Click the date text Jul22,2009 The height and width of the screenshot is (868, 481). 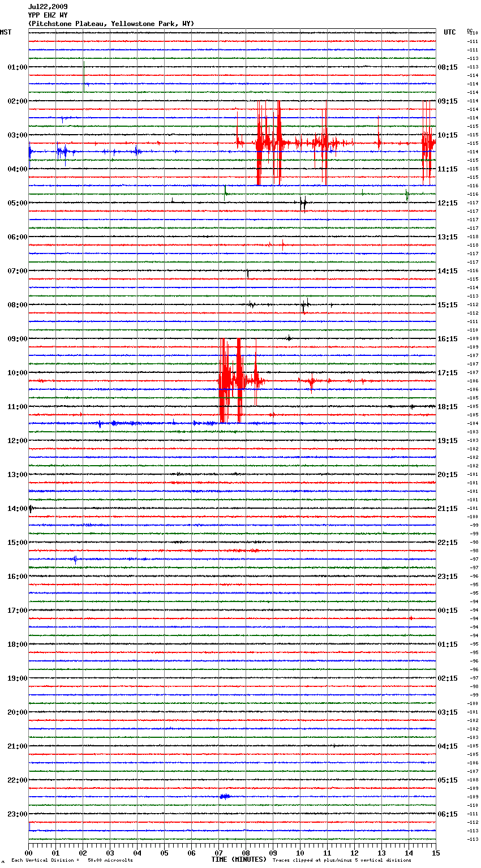48,7
